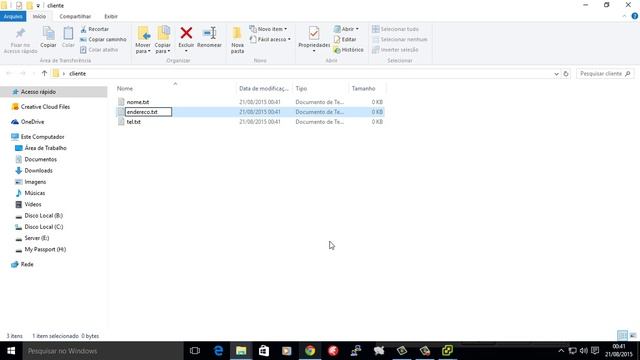Open My Passport (H:) drive
This screenshot has height=360, width=640.
tap(45, 249)
